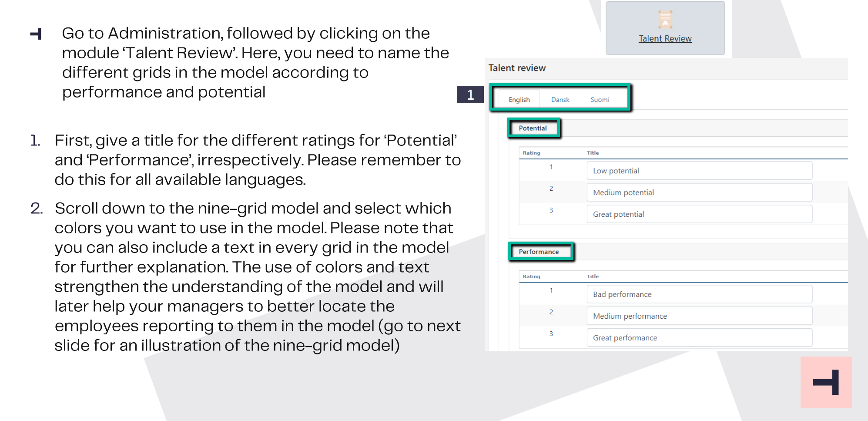Switch to the Suomi language tab
The height and width of the screenshot is (421, 868).
(600, 100)
